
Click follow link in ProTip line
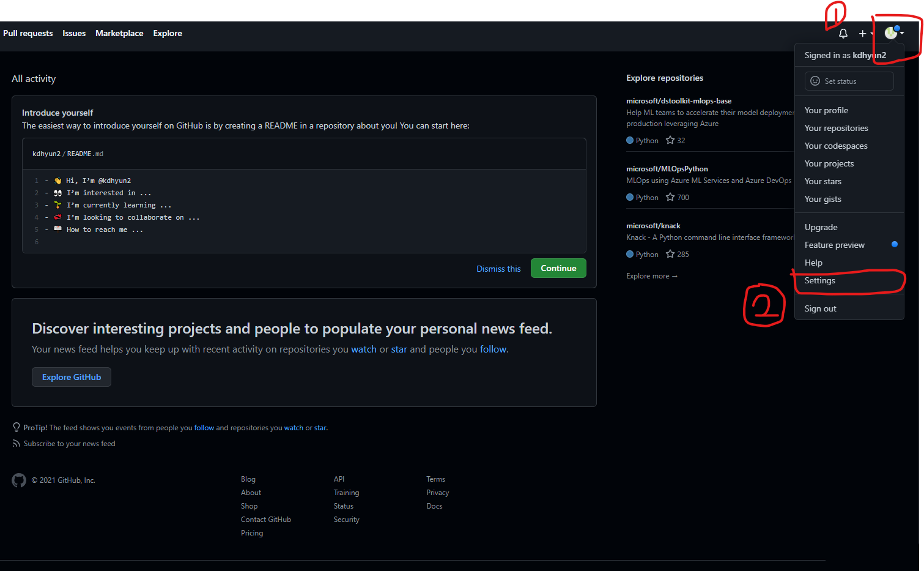(204, 428)
